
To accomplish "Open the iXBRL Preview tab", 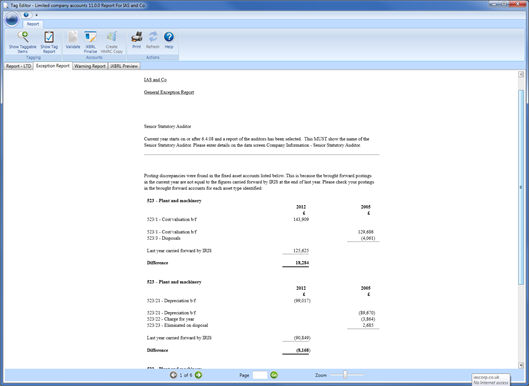I will pos(124,66).
